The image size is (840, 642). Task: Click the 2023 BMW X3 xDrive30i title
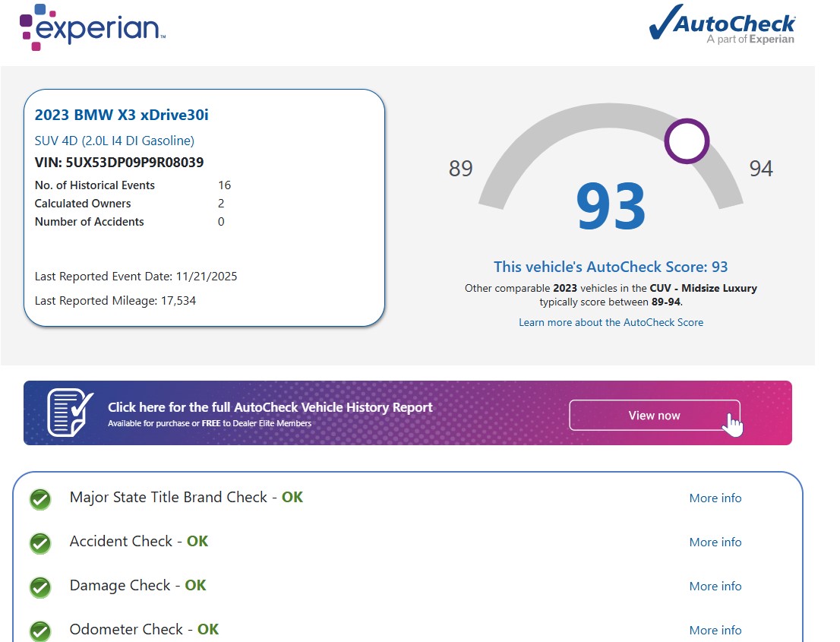[122, 115]
